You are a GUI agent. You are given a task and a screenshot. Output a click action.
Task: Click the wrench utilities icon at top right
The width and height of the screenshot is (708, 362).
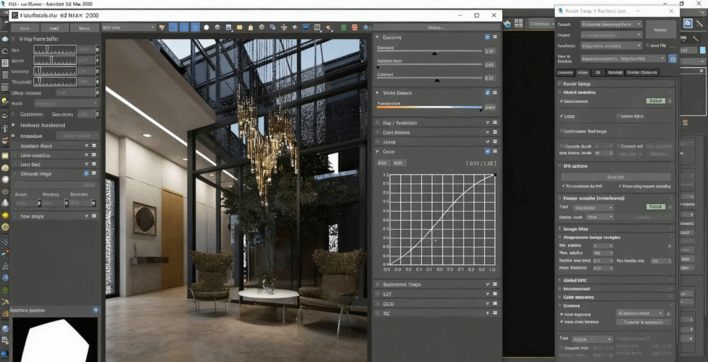700,23
